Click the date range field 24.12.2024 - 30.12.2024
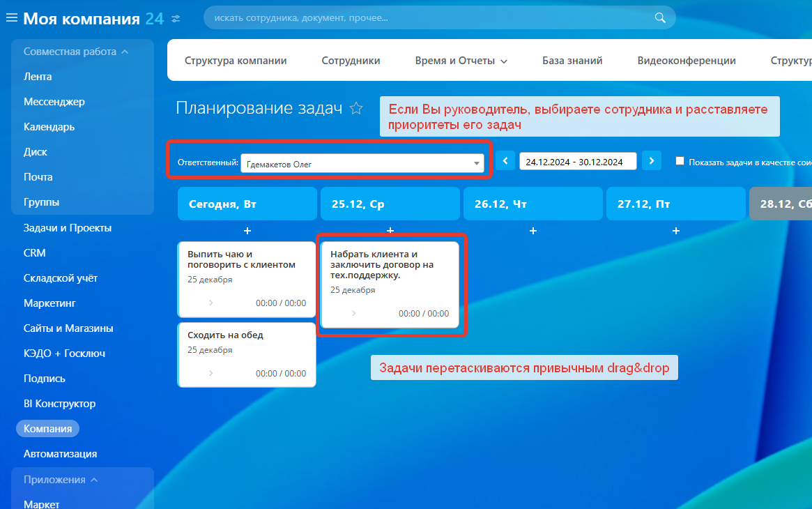812x509 pixels. 578,161
